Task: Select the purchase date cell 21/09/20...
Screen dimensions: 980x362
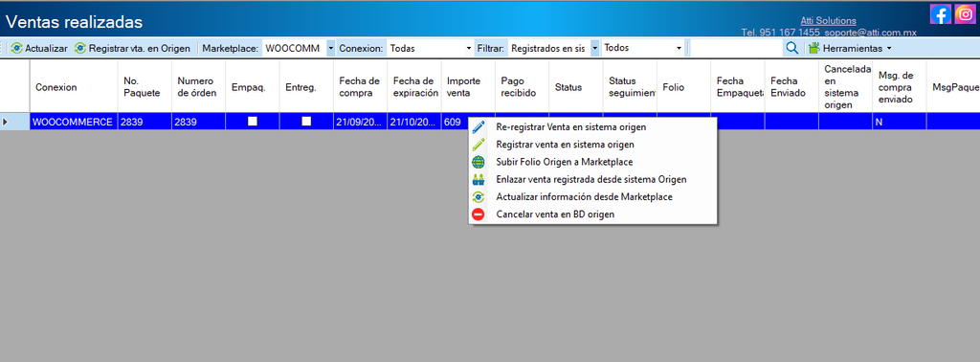Action: [x=360, y=122]
